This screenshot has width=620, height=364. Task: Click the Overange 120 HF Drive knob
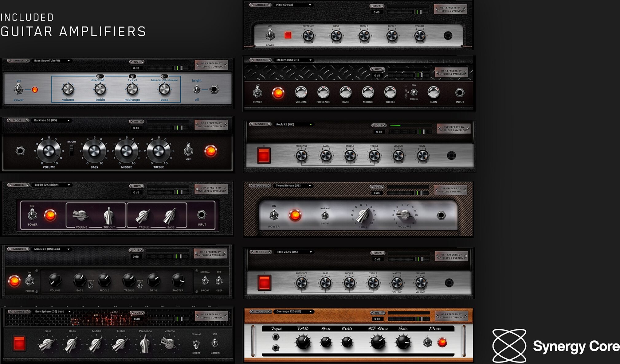pyautogui.click(x=378, y=342)
